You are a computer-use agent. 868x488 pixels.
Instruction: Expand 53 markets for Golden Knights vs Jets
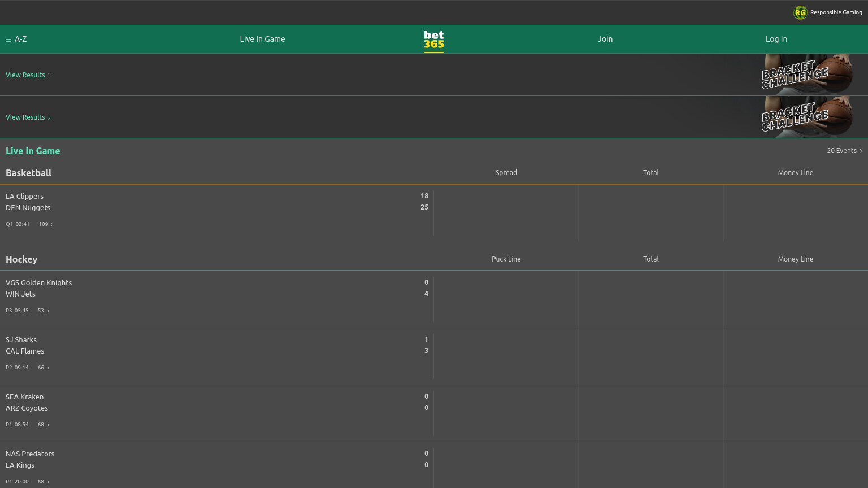pyautogui.click(x=44, y=311)
